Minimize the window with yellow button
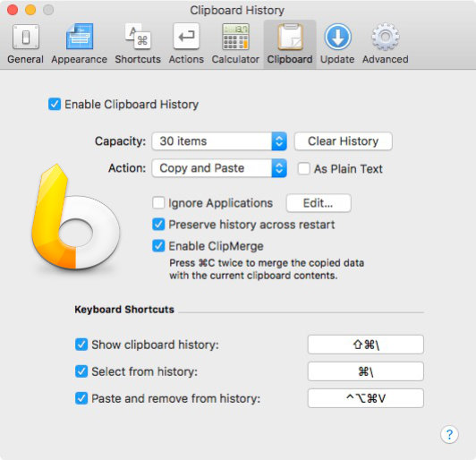Viewport: 476px width, 460px height. pyautogui.click(x=30, y=10)
